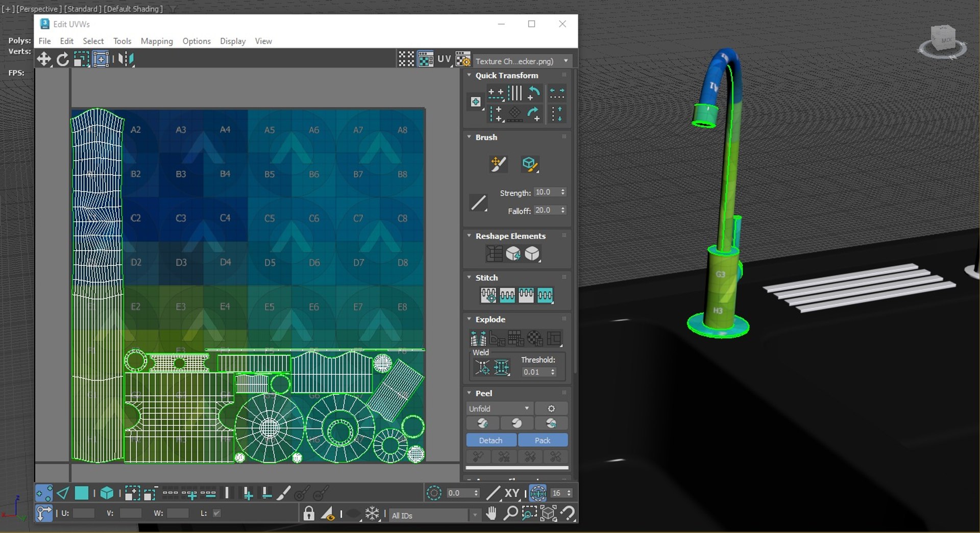Viewport: 980px width, 533px height.
Task: Toggle the Freeze Selected snowflake
Action: tap(373, 513)
